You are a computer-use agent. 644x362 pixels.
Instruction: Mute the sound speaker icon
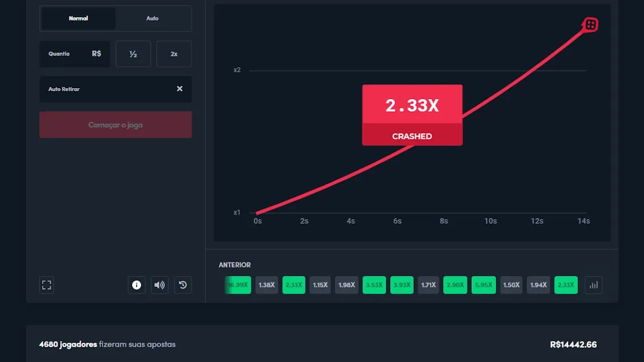(x=159, y=285)
